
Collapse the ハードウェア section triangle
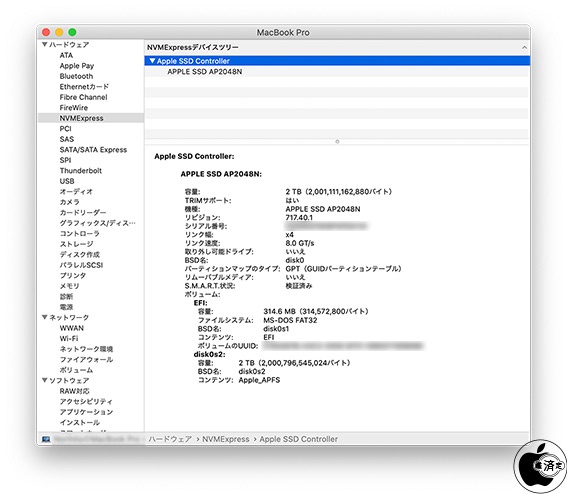[x=44, y=44]
